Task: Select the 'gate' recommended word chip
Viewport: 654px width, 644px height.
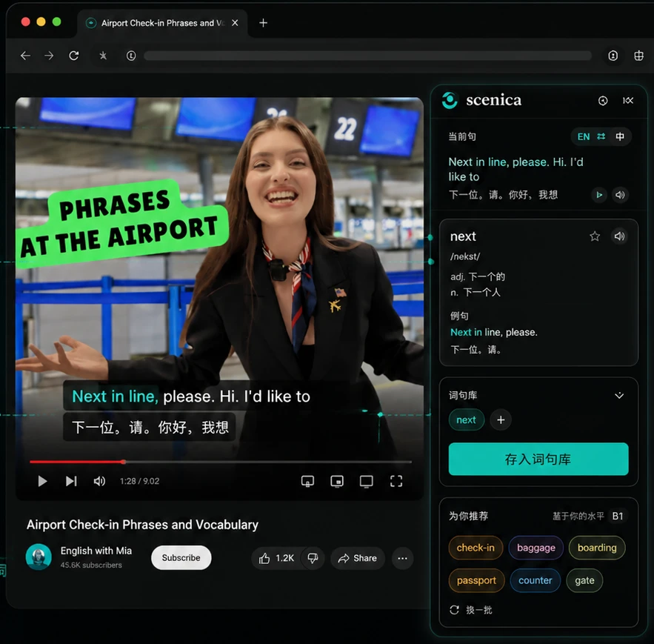Action: pyautogui.click(x=584, y=580)
